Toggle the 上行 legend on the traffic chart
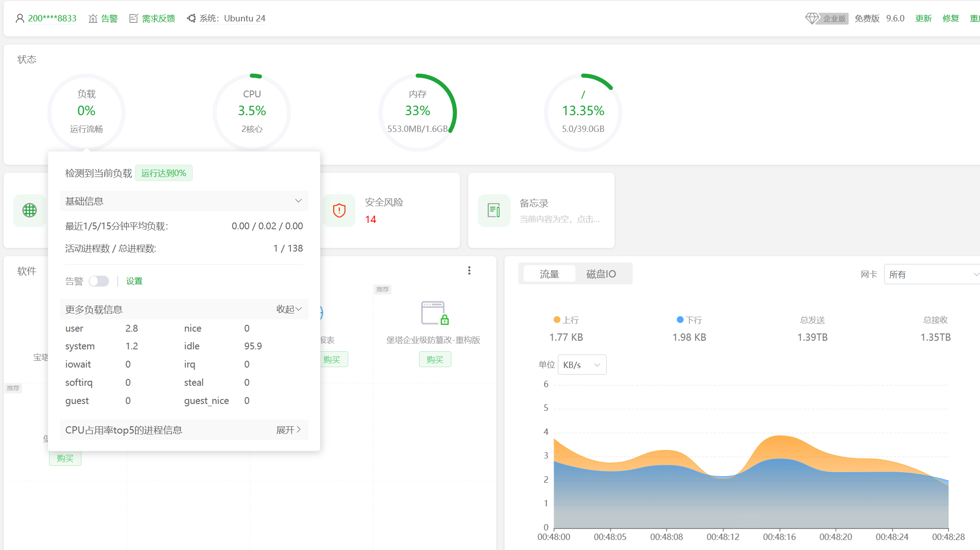The width and height of the screenshot is (980, 550). pyautogui.click(x=567, y=320)
